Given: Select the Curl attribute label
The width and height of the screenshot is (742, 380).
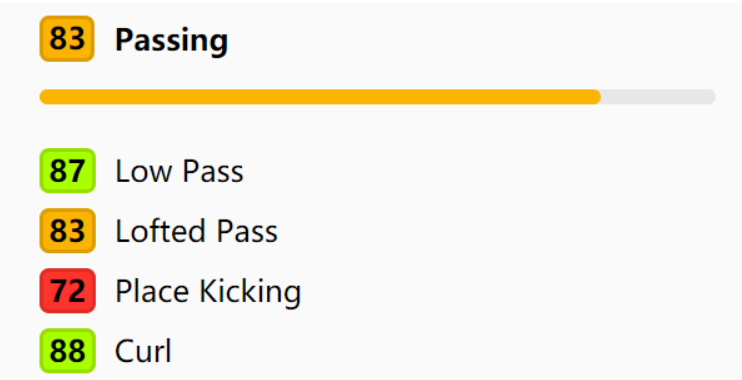Looking at the screenshot, I should [143, 351].
